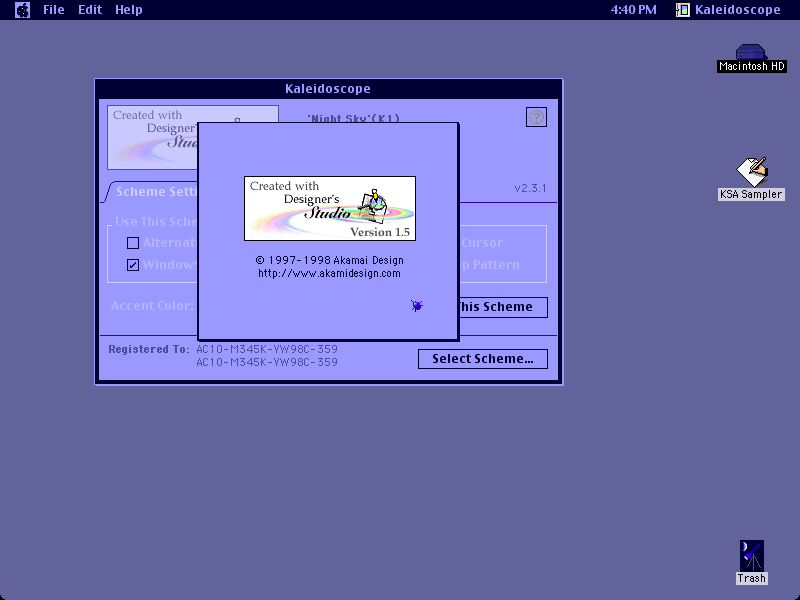Open the Kaleidoscope application menu
The image size is (800, 600).
pos(729,10)
